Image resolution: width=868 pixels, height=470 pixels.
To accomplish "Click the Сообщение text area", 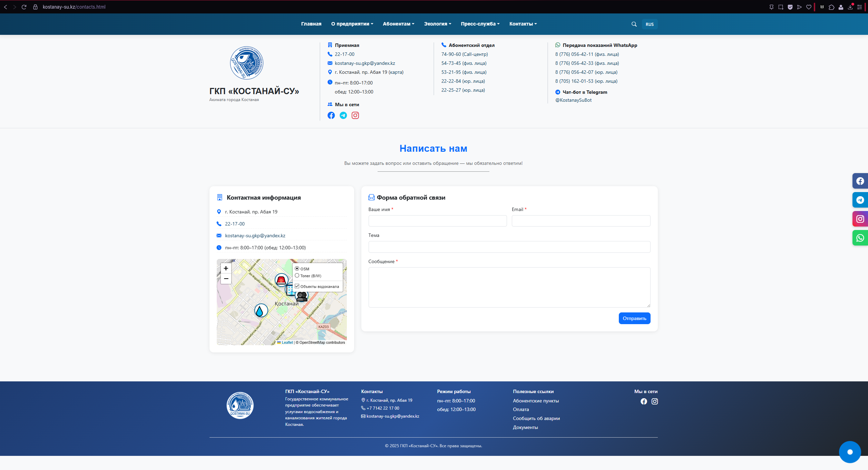I will coord(509,287).
